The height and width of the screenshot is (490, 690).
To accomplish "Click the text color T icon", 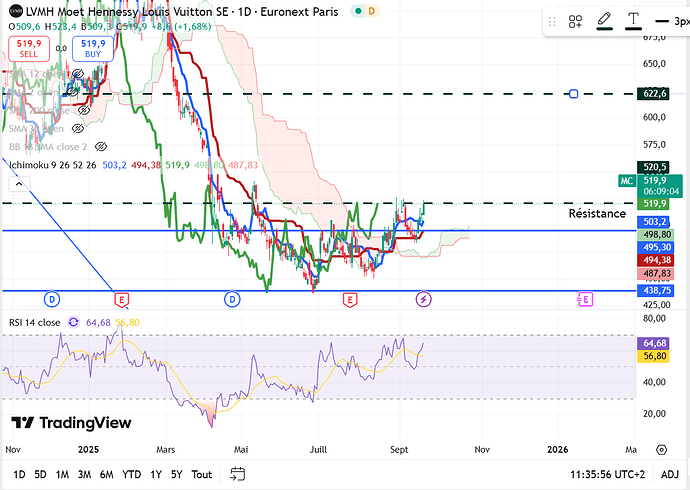I will click(x=633, y=20).
